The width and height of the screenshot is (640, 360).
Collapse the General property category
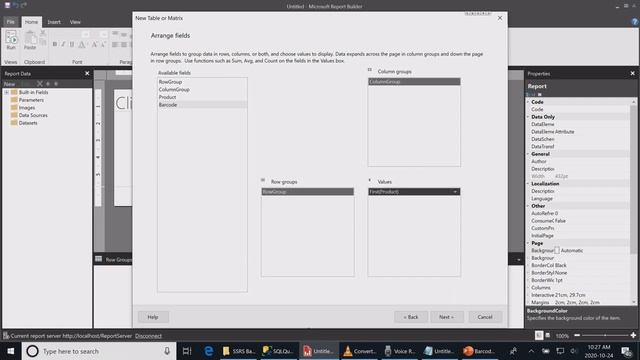(x=528, y=154)
